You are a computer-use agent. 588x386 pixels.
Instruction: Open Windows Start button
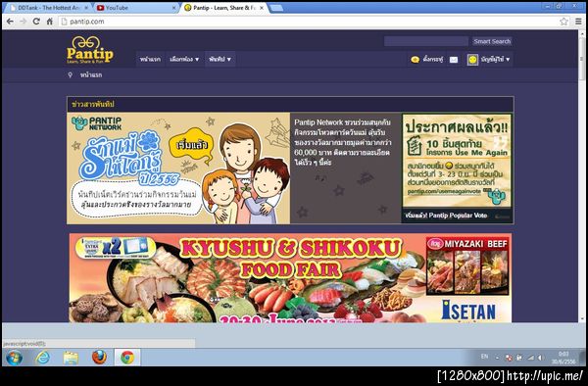click(15, 358)
